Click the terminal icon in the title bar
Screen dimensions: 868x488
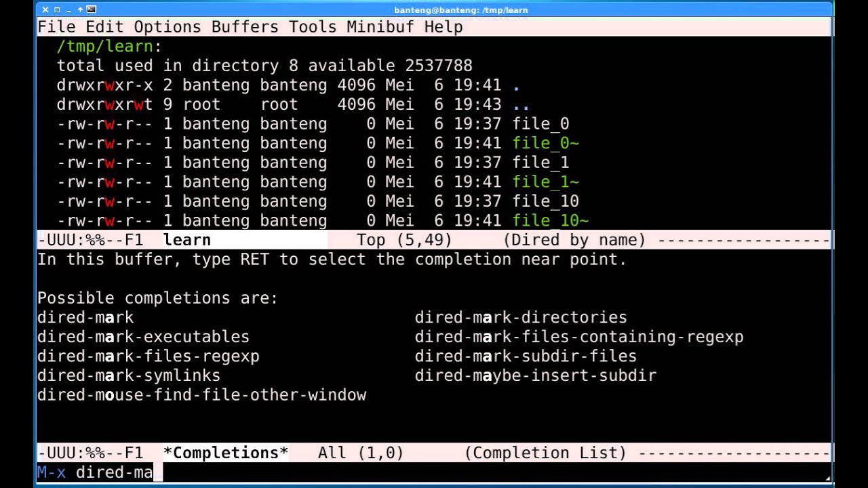click(x=92, y=9)
